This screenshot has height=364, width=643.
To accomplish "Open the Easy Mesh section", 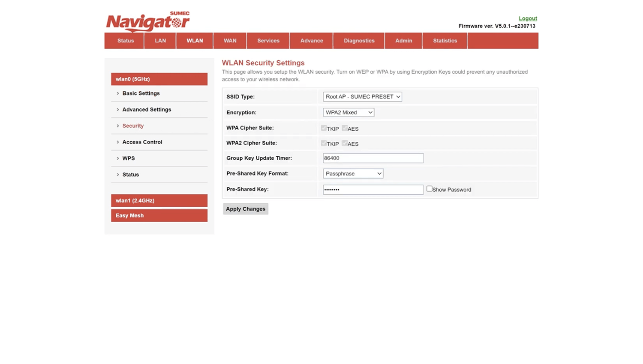I will 159,215.
